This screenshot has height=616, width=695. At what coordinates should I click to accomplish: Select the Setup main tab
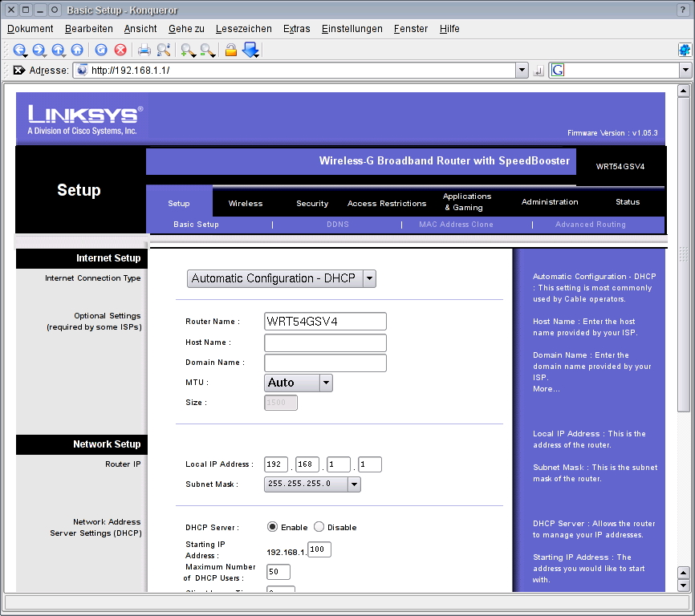tap(179, 203)
